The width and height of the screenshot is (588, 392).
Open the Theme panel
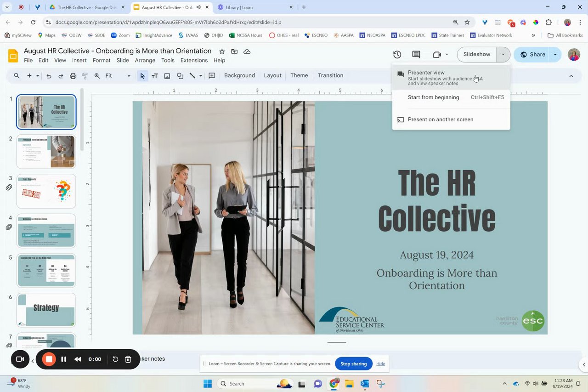click(299, 75)
